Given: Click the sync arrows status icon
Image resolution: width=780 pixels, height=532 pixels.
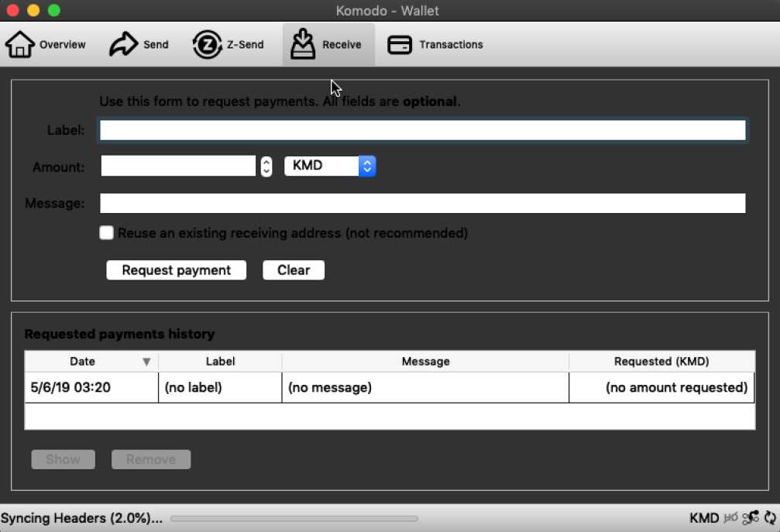Looking at the screenshot, I should tap(770, 517).
